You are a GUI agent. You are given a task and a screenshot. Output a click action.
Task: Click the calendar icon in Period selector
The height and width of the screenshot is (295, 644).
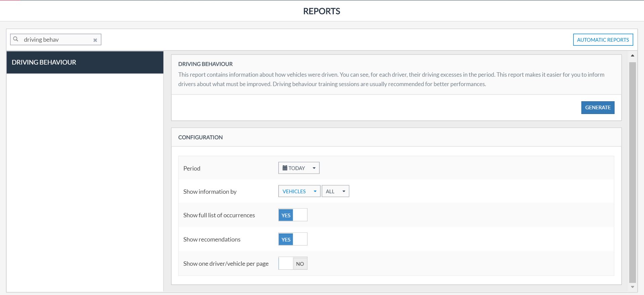click(285, 168)
